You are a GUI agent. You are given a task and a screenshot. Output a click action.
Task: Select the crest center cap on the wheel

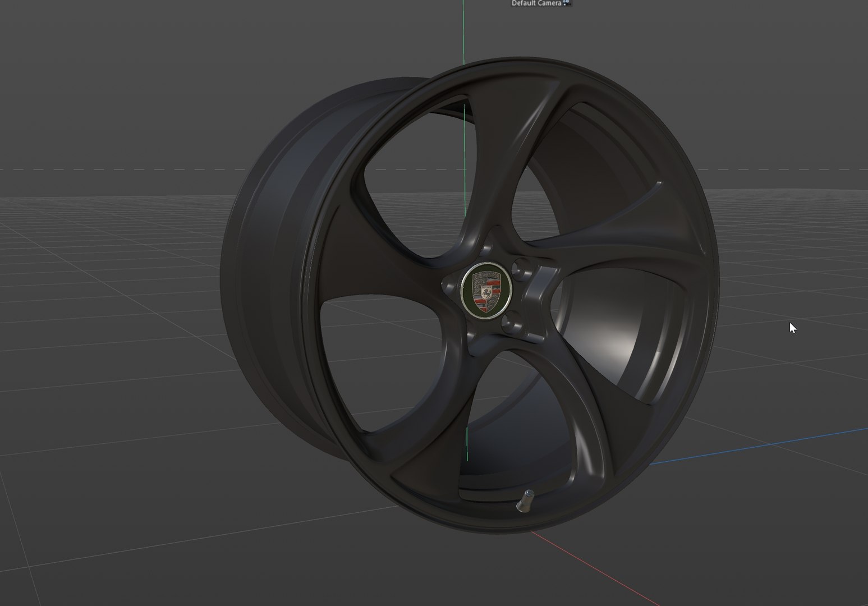(486, 290)
